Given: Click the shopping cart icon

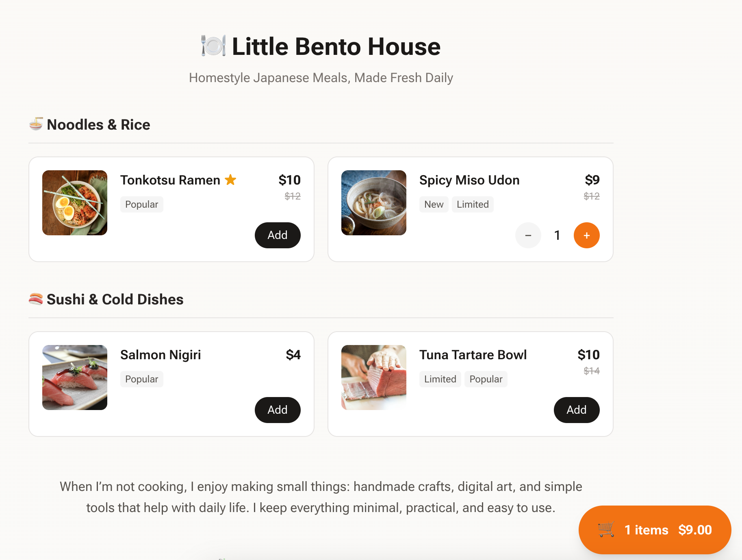Looking at the screenshot, I should tap(606, 530).
